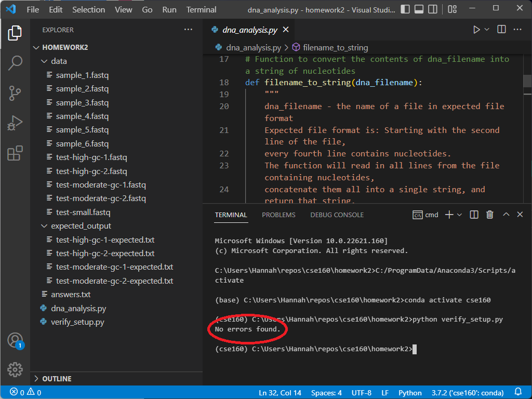Open the new terminal launch profile dropdown
Viewport: 532px width, 399px height.
(x=459, y=215)
